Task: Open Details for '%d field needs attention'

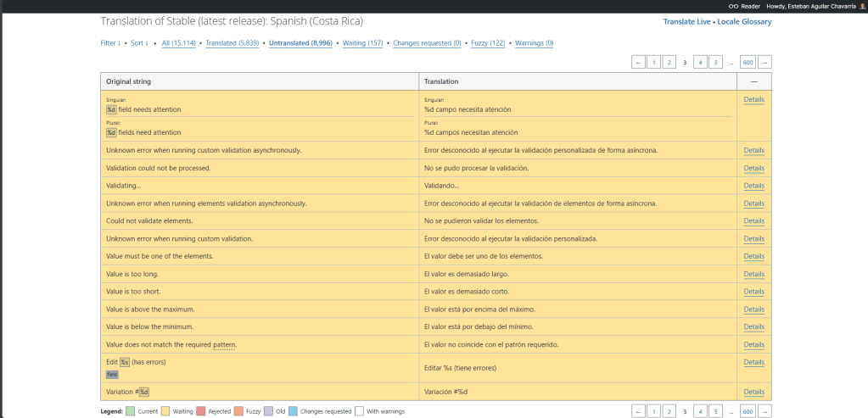Action: pyautogui.click(x=754, y=99)
